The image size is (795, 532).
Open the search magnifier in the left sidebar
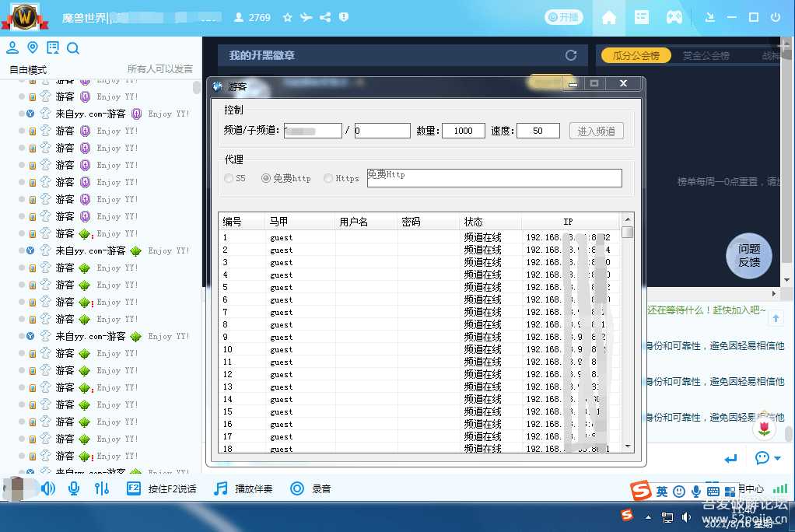(73, 47)
